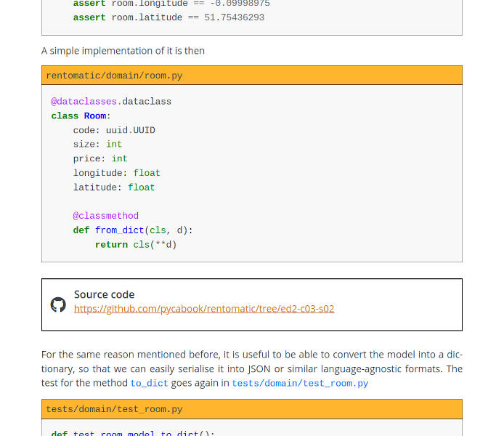Click the '@classmethod' decorator line
This screenshot has width=504, height=436.
click(106, 216)
